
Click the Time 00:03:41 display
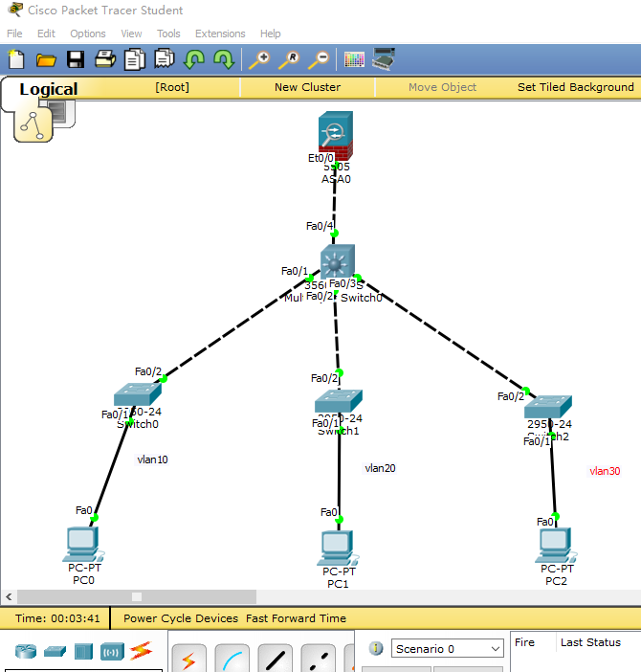[x=57, y=618]
